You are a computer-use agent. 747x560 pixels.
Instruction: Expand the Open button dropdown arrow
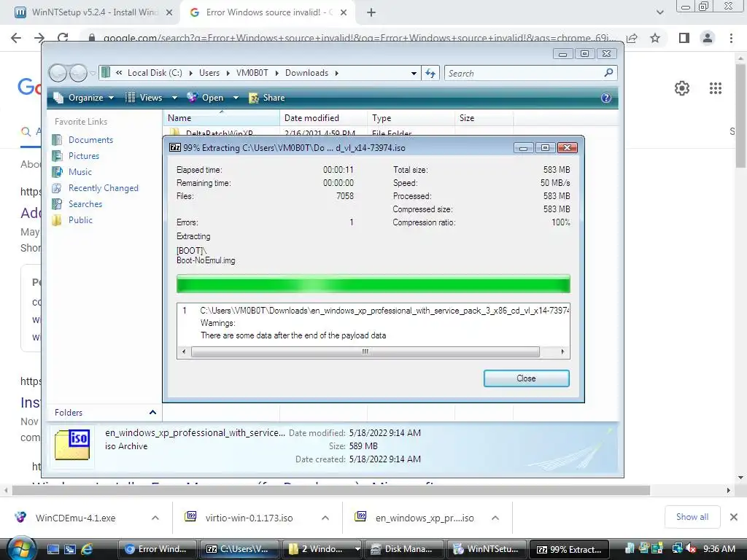point(236,98)
